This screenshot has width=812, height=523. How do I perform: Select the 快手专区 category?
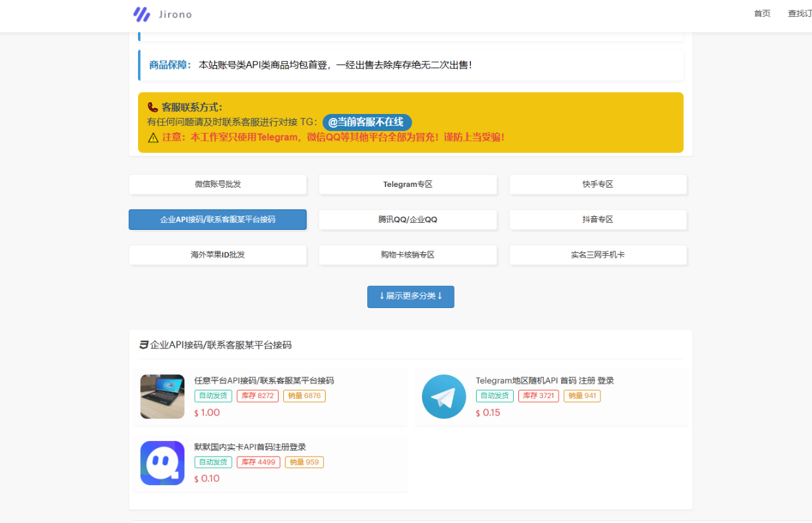pyautogui.click(x=598, y=184)
